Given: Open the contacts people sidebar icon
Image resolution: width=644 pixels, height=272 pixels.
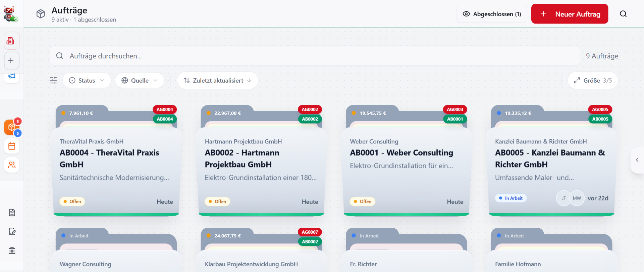Looking at the screenshot, I should (x=12, y=165).
